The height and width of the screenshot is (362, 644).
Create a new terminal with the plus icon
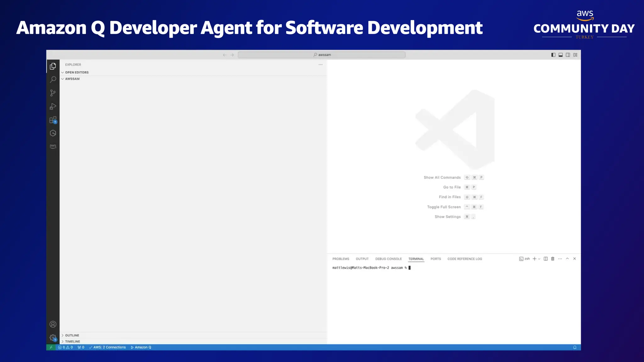pos(534,259)
